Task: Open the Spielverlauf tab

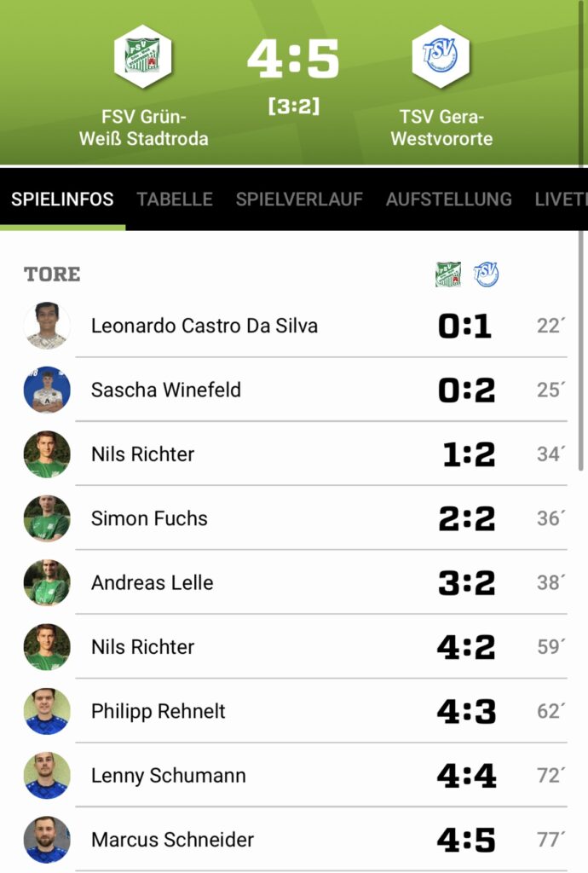Action: click(299, 199)
